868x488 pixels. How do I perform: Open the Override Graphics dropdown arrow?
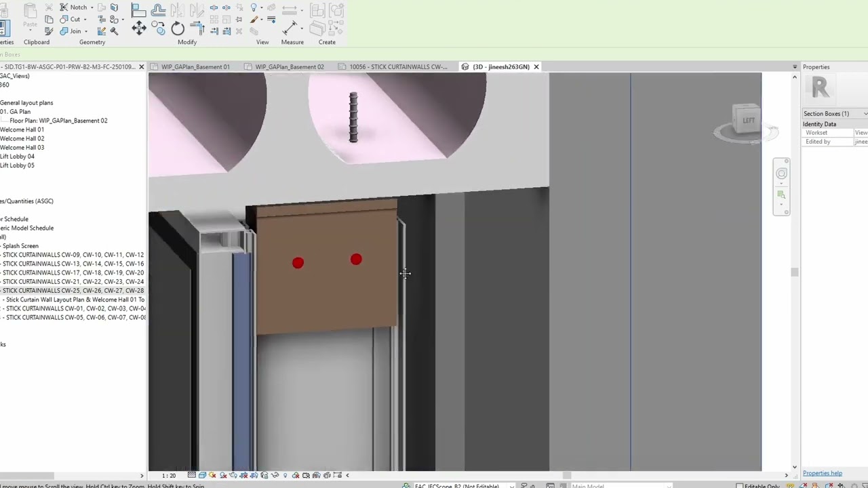[x=263, y=7]
